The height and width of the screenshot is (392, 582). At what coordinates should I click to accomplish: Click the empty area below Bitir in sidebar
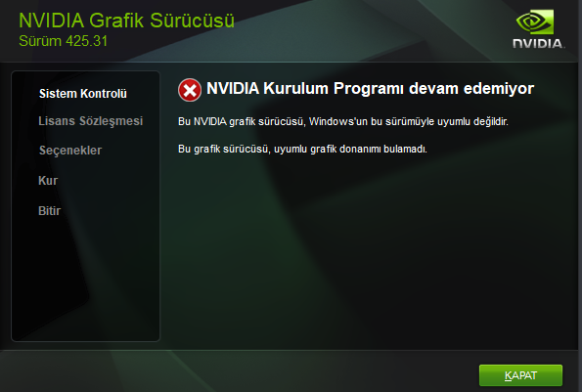(x=85, y=279)
